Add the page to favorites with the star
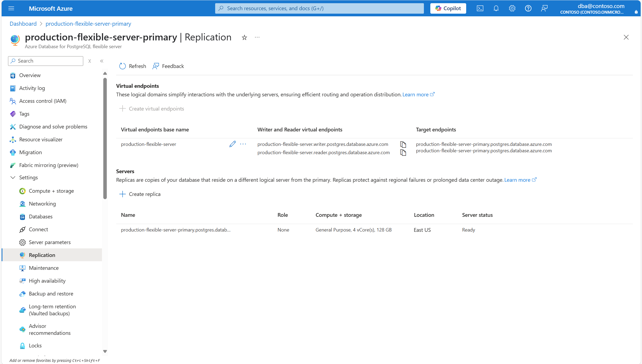Image resolution: width=642 pixels, height=364 pixels. (244, 37)
